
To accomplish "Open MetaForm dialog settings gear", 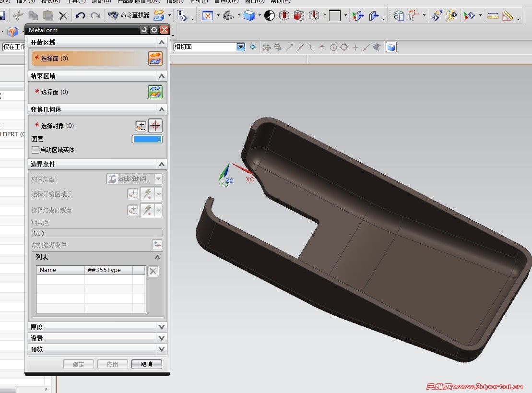I will tap(154, 30).
